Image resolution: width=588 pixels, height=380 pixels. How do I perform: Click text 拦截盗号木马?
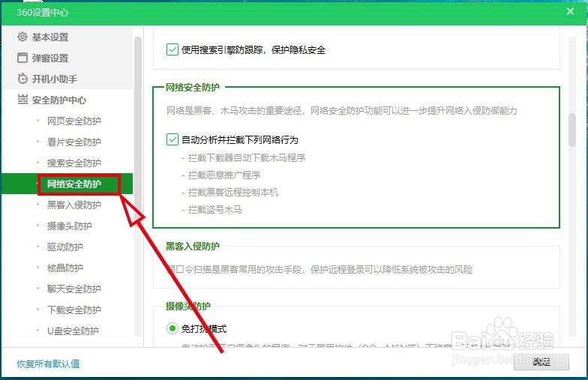point(215,210)
